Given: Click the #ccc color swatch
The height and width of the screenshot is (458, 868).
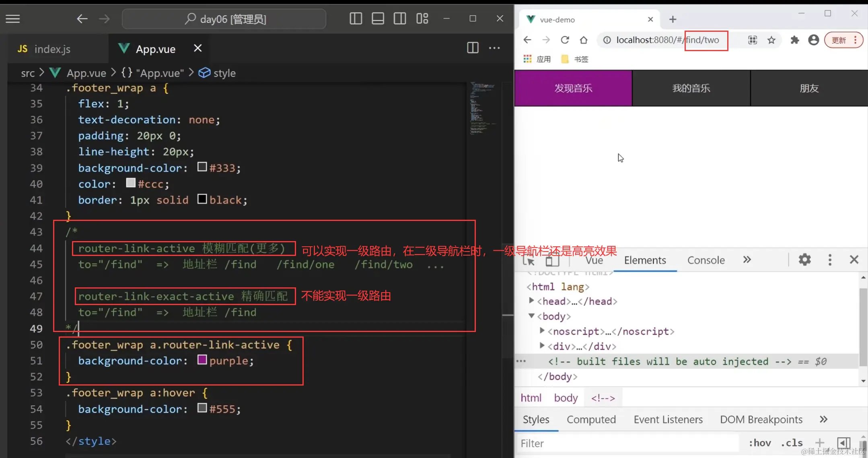Looking at the screenshot, I should (131, 183).
